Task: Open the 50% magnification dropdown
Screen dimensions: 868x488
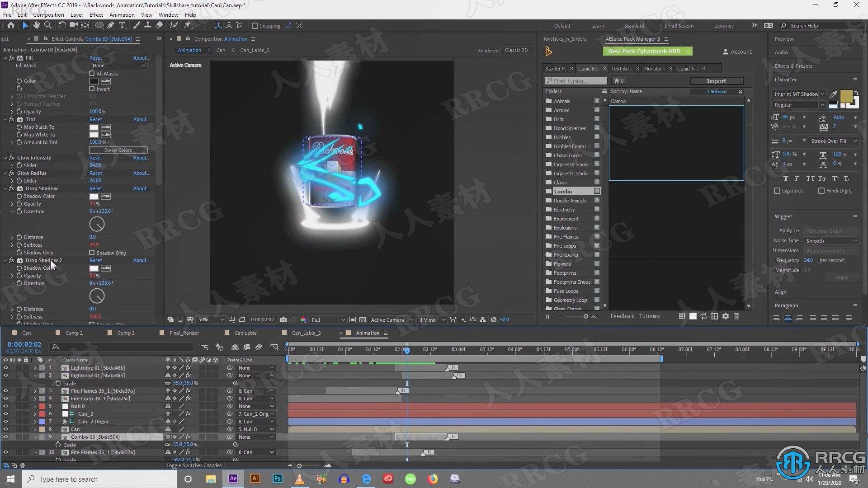Action: (211, 319)
